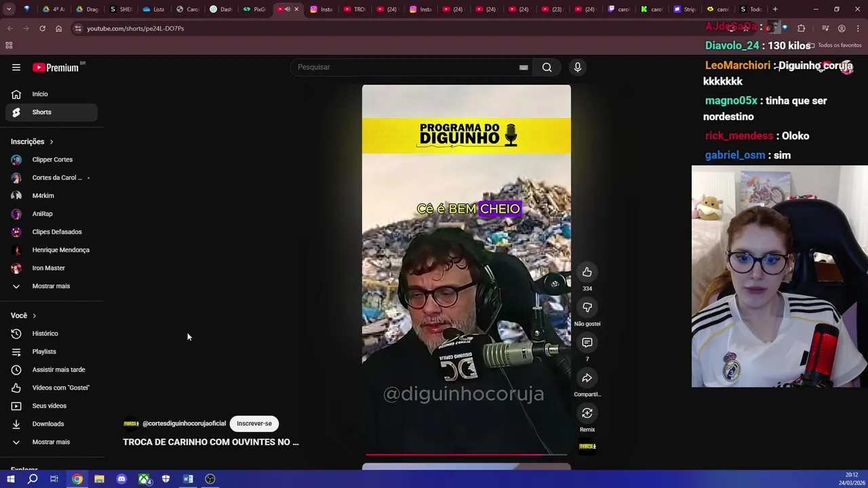Switch to the PixG browser tab
The image size is (868, 488).
[x=256, y=9]
